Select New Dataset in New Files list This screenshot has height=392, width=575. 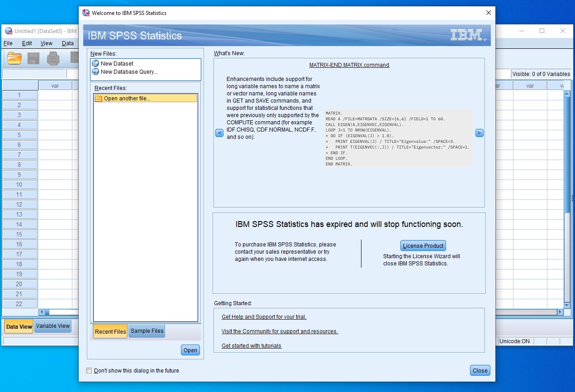117,64
